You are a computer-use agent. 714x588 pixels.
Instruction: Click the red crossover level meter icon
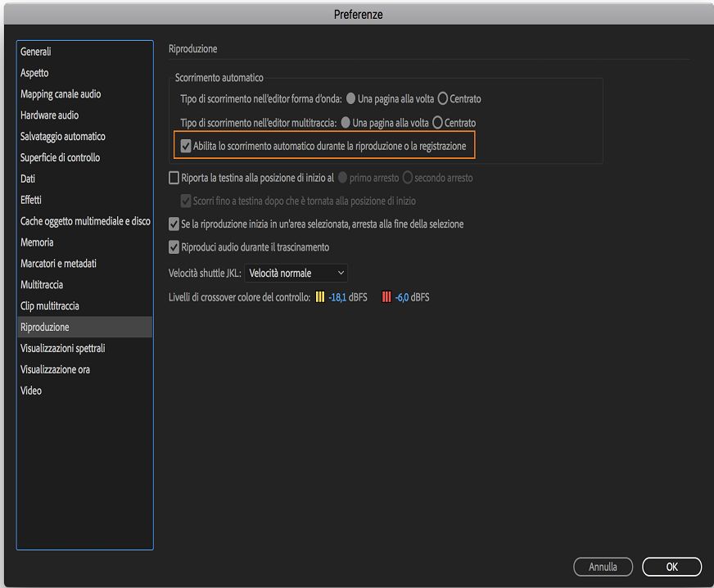click(386, 297)
